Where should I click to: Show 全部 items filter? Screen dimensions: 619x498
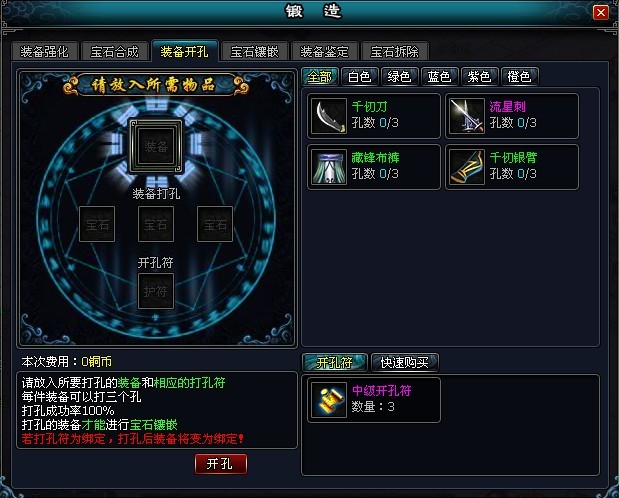(x=320, y=77)
